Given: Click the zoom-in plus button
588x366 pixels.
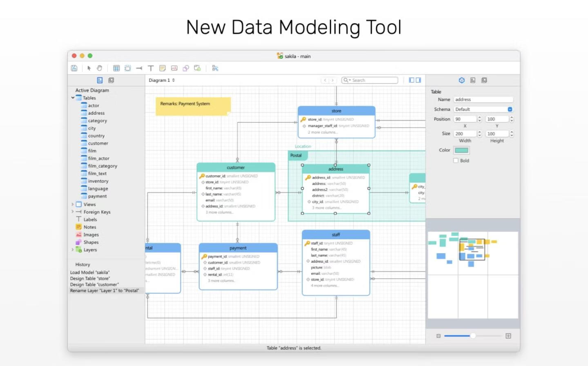Looking at the screenshot, I should [x=508, y=336].
